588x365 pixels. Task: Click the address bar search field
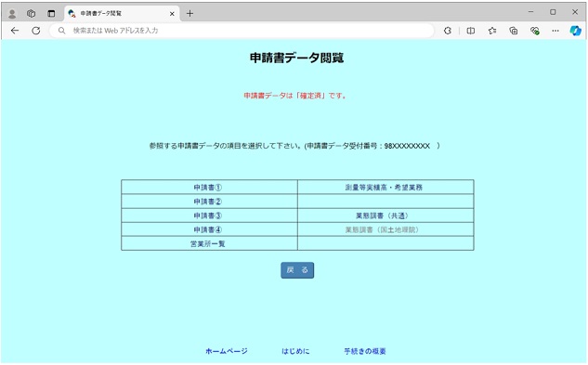(x=242, y=31)
